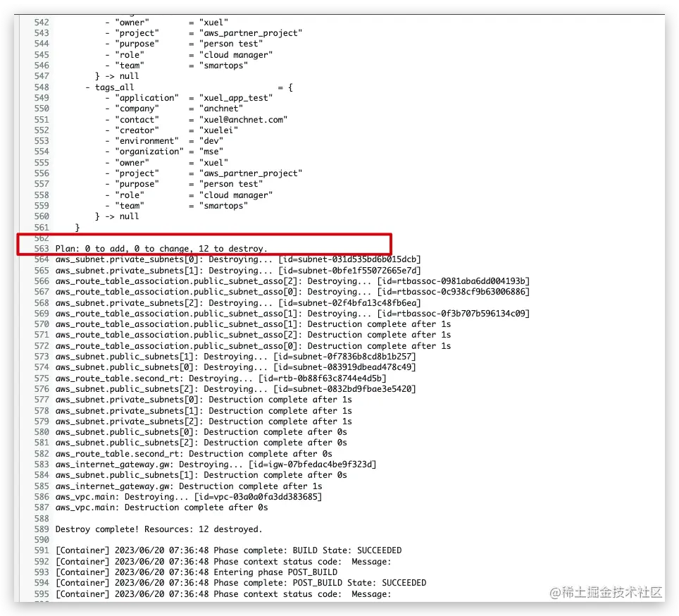Click line 556 project aws_partner_project

click(x=204, y=173)
